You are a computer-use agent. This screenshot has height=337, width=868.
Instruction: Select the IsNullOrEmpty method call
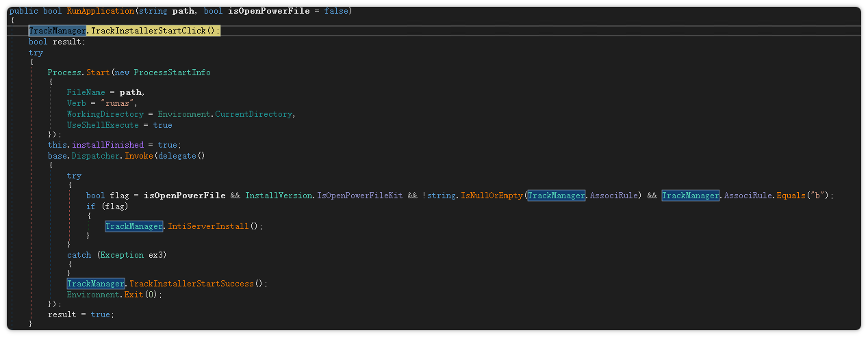492,196
